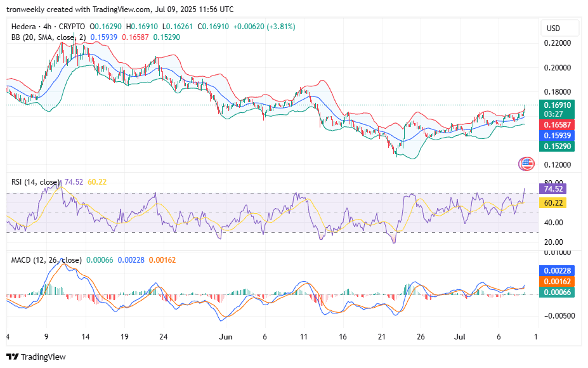The width and height of the screenshot is (588, 368).
Task: Click the Hedera 4h CRYPTO symbol title
Action: click(48, 27)
